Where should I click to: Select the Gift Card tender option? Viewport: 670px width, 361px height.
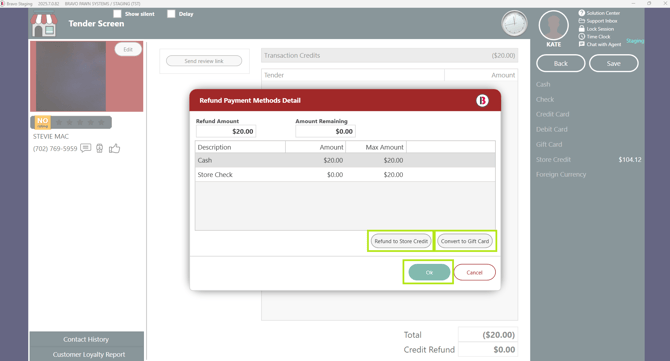549,144
